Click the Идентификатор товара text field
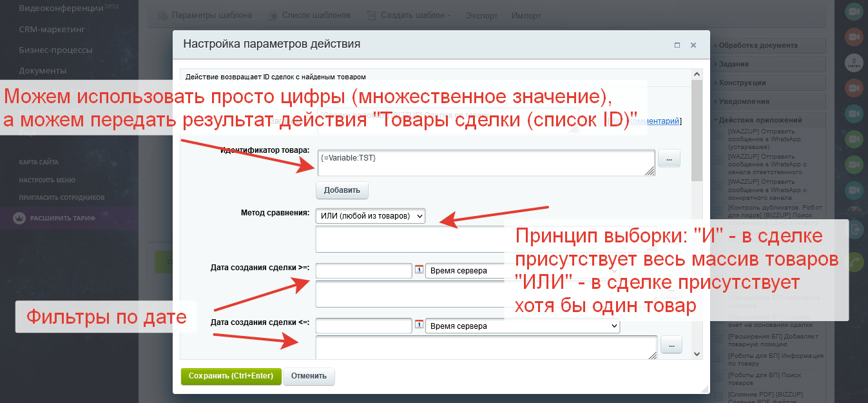 point(486,162)
